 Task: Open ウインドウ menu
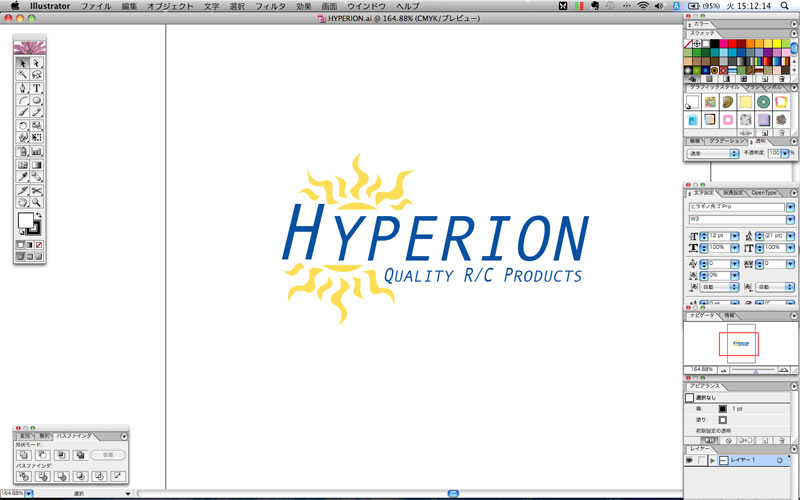click(366, 6)
